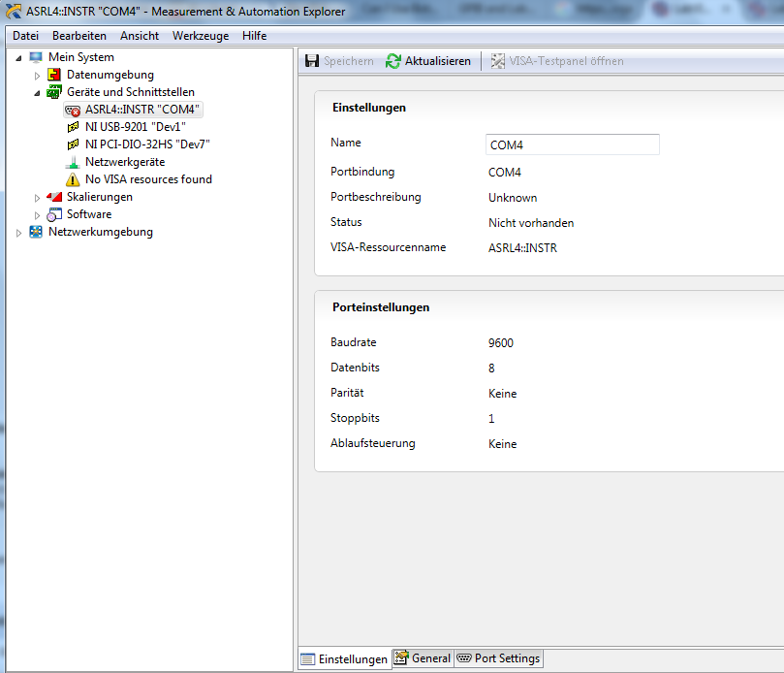Image resolution: width=784 pixels, height=673 pixels.
Task: Select the No VISA resources found row
Action: tap(148, 179)
